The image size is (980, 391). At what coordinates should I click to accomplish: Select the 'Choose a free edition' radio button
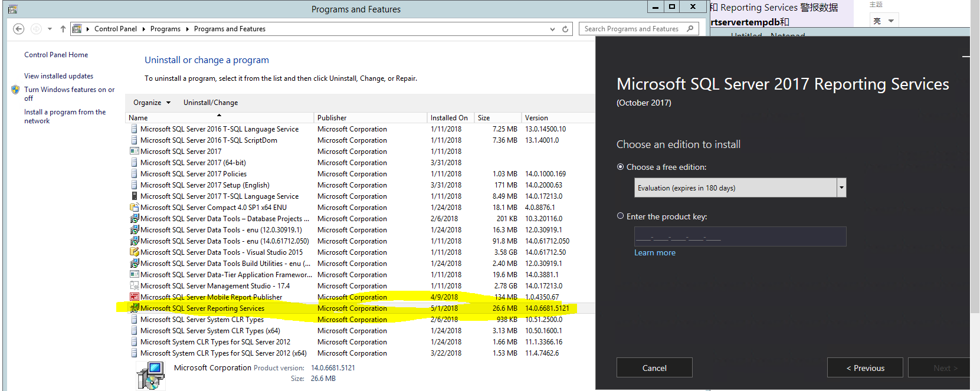coord(620,167)
